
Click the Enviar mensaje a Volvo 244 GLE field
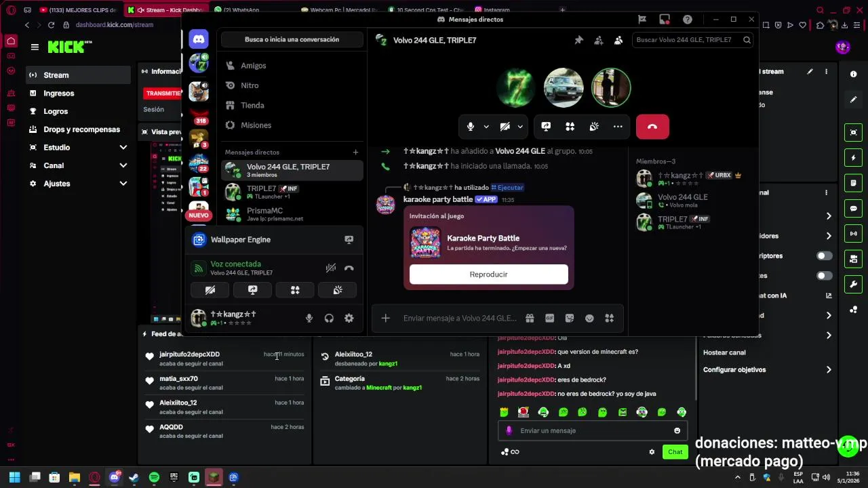click(x=460, y=318)
